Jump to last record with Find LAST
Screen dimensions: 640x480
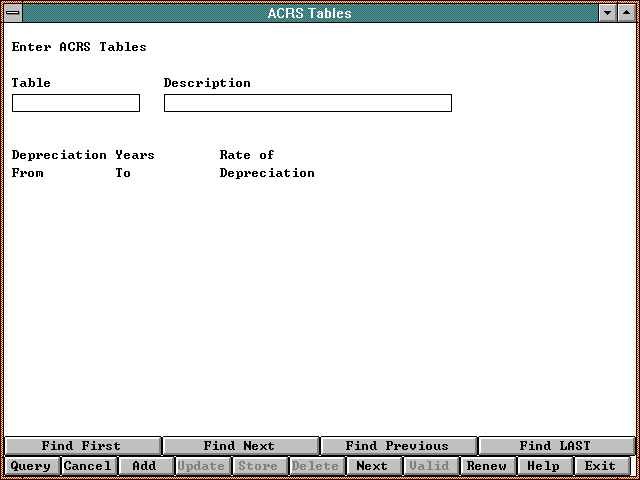(555, 446)
